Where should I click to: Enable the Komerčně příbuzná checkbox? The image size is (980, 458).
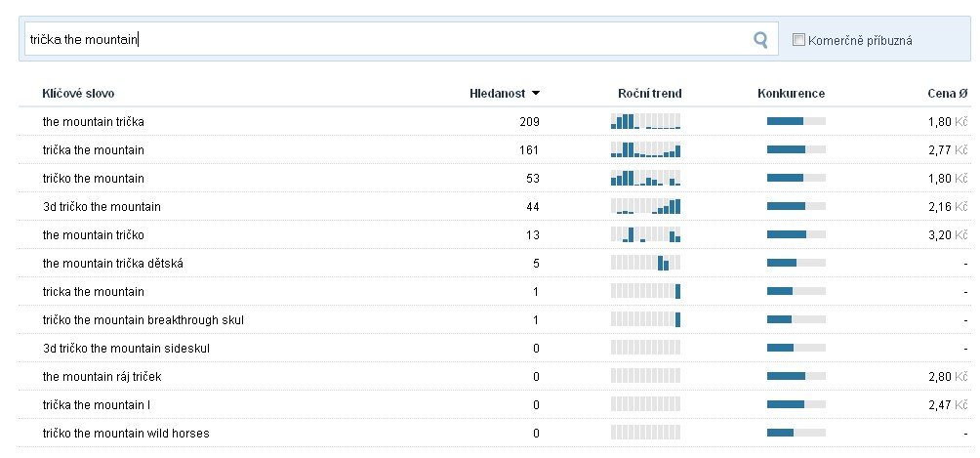[798, 40]
